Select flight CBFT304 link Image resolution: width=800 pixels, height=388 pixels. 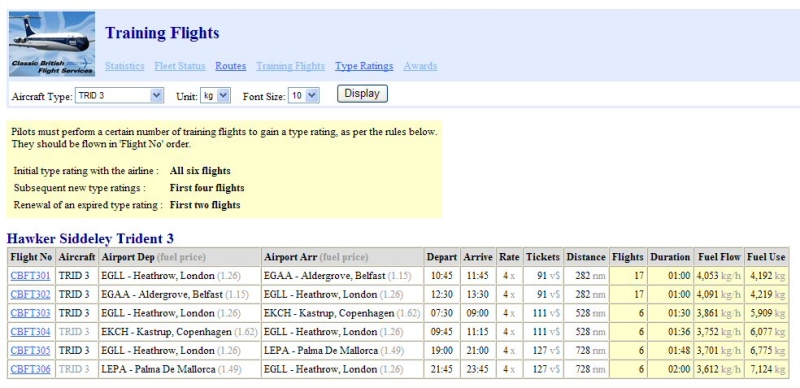tap(31, 332)
